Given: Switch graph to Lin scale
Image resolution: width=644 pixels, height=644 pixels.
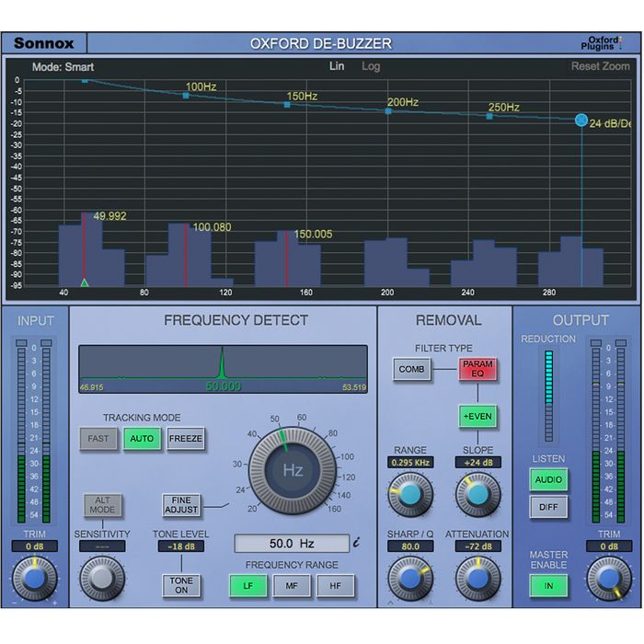Looking at the screenshot, I should click(337, 66).
